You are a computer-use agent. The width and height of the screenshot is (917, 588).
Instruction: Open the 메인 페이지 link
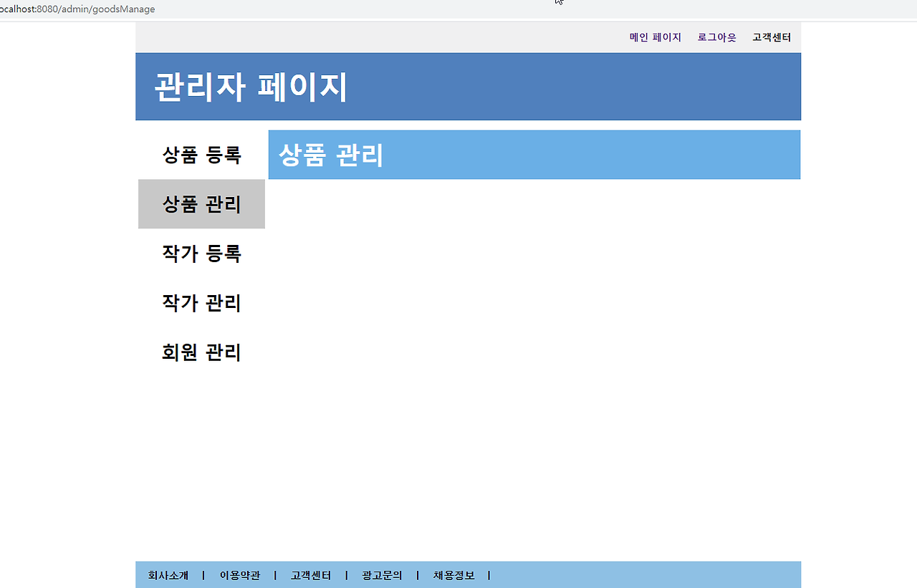click(x=655, y=37)
